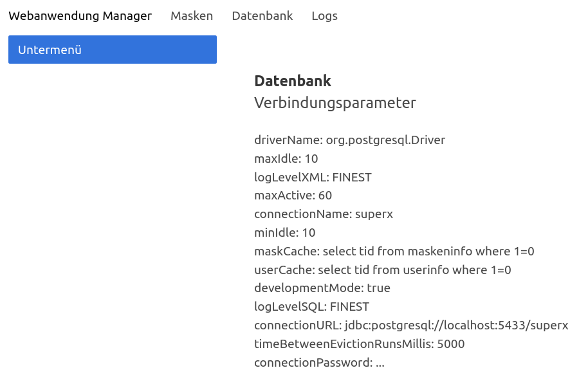Click the userCache select statement line
The height and width of the screenshot is (386, 588).
tap(383, 270)
